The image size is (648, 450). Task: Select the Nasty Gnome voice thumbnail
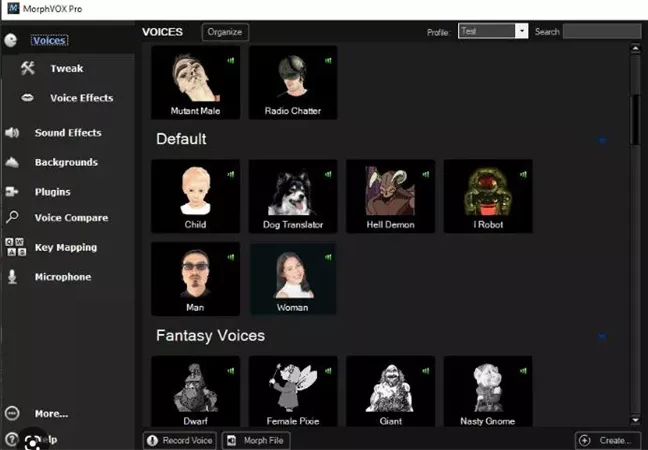click(488, 391)
